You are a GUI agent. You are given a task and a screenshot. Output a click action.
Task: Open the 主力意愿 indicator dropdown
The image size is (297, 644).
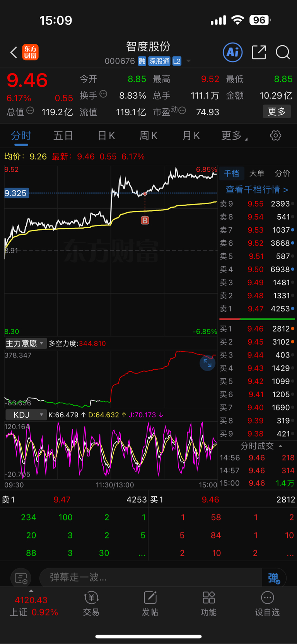(26, 343)
